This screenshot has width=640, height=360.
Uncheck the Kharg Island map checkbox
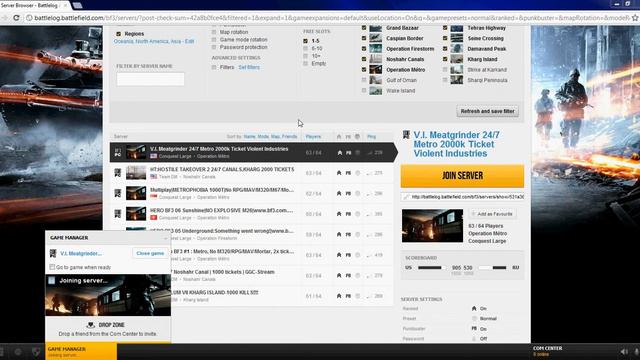(445, 59)
